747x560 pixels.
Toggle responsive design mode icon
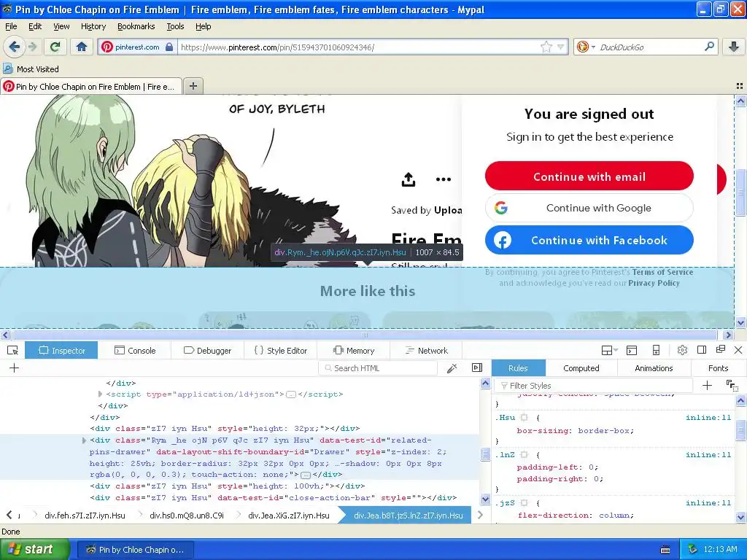point(656,350)
